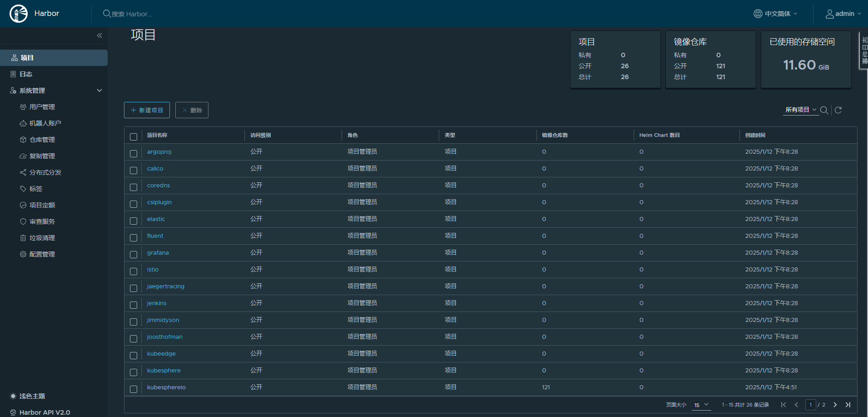Open the 所有项目 filter dropdown
This screenshot has height=417, width=868.
[x=801, y=110]
